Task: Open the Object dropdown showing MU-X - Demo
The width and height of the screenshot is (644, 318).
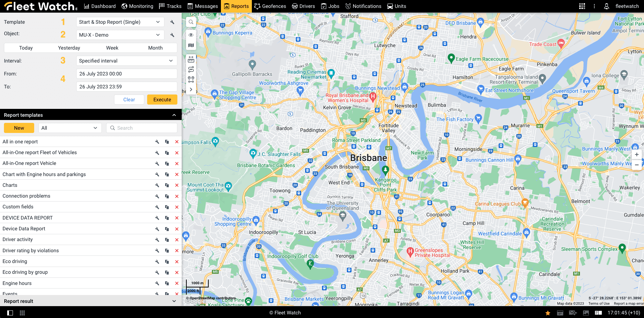Action: (120, 35)
